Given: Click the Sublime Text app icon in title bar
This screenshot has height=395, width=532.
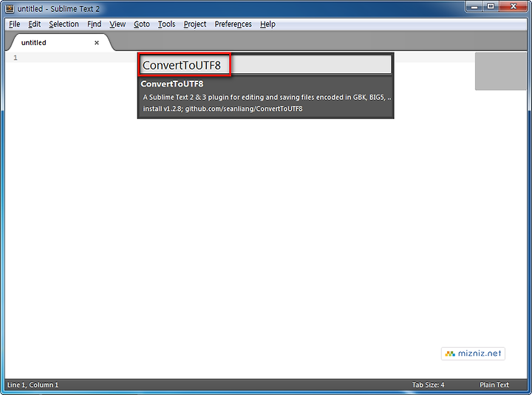Looking at the screenshot, I should point(10,8).
